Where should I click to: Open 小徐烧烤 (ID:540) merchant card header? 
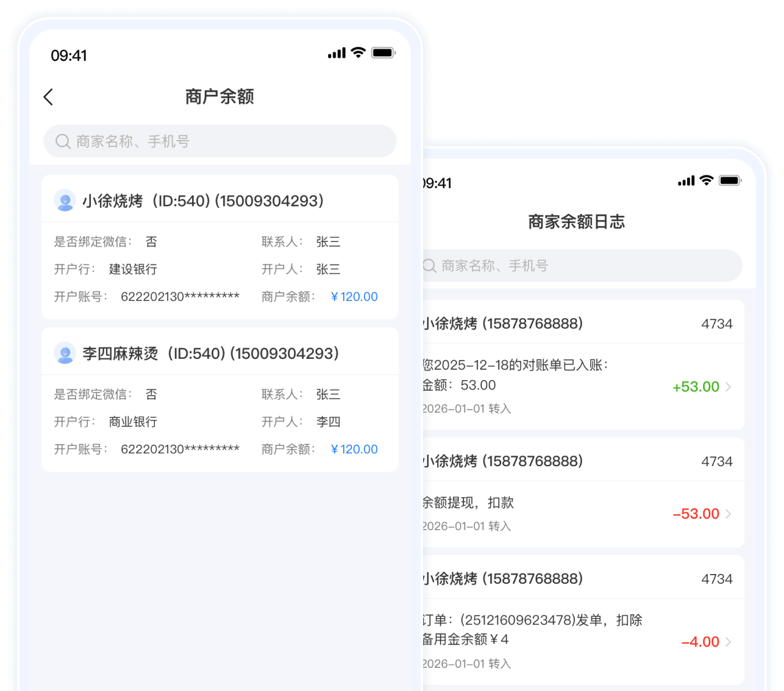click(x=202, y=201)
